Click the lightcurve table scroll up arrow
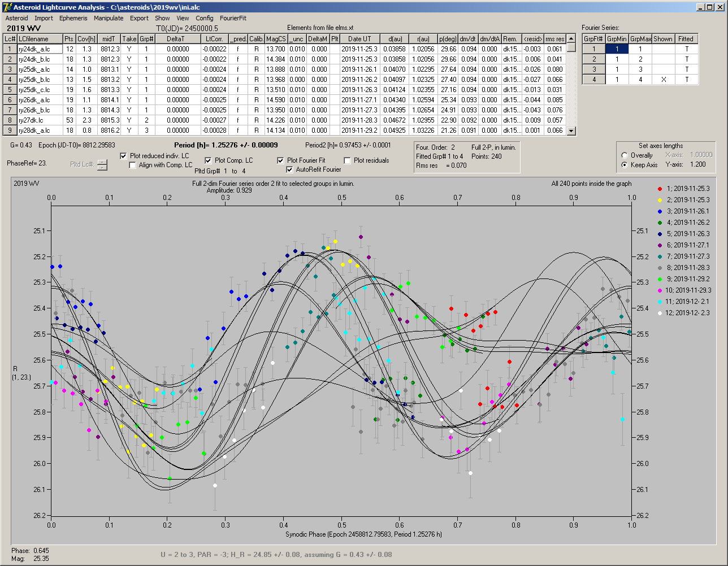The width and height of the screenshot is (728, 566). (x=571, y=39)
